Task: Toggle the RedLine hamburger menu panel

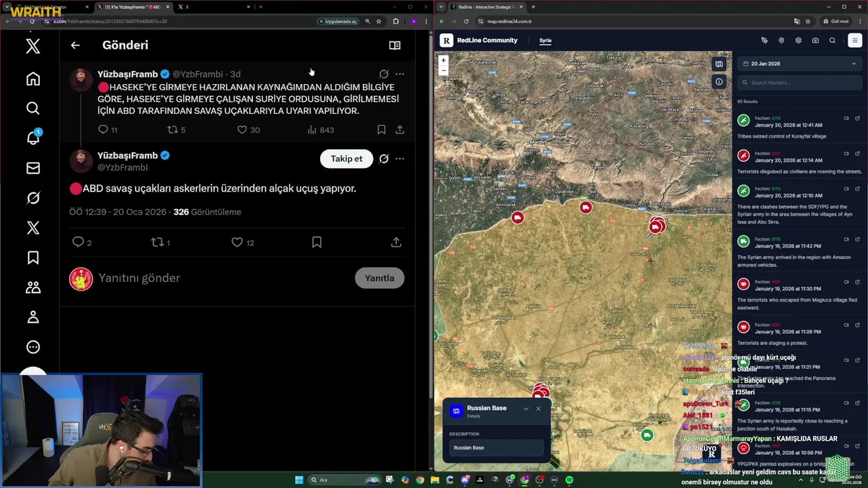Action: point(854,41)
